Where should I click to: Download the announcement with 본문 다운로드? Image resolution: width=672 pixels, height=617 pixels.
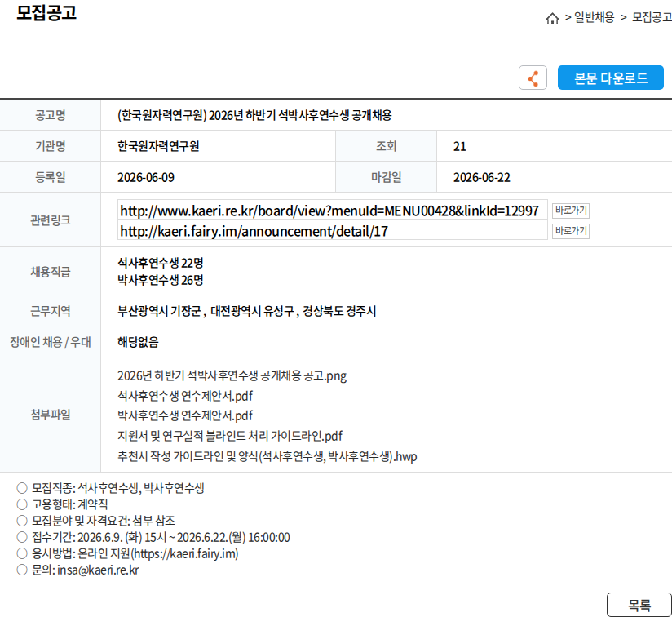pos(610,78)
